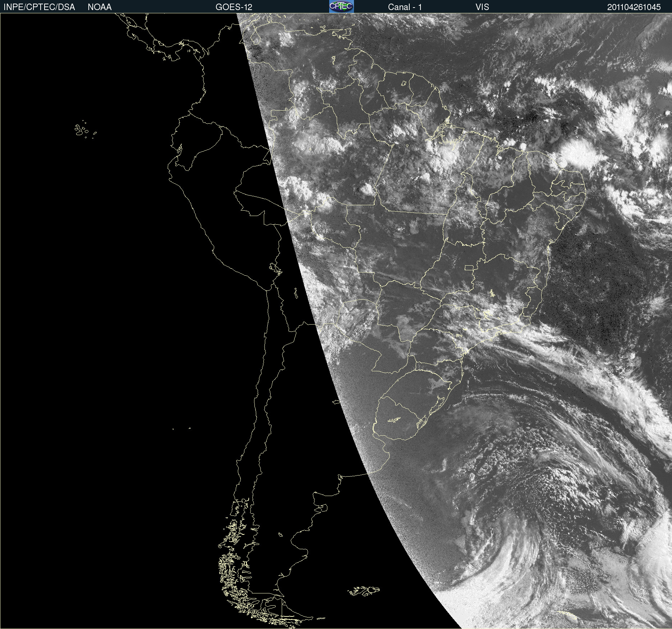Click the Canal - 1 label
The width and height of the screenshot is (672, 629).
click(405, 7)
